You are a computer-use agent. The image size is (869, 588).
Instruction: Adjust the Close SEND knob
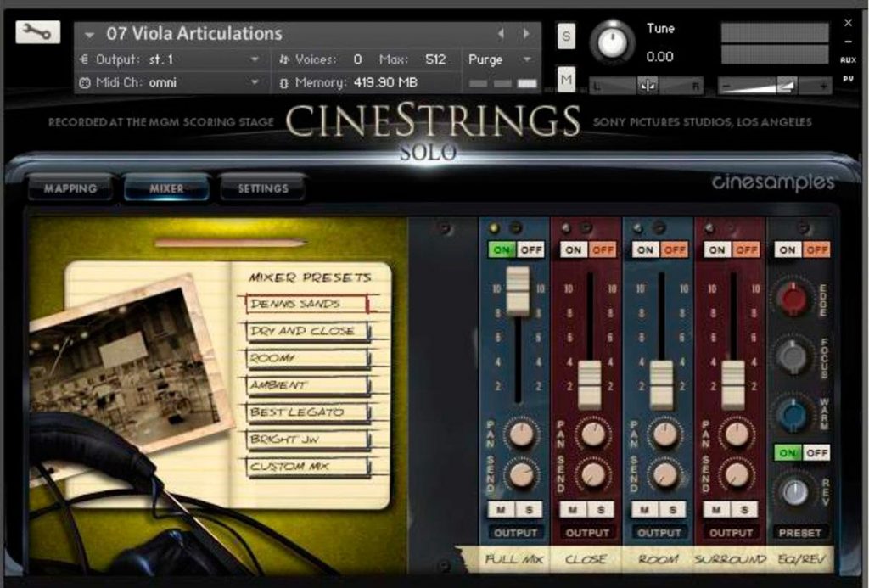click(x=593, y=474)
